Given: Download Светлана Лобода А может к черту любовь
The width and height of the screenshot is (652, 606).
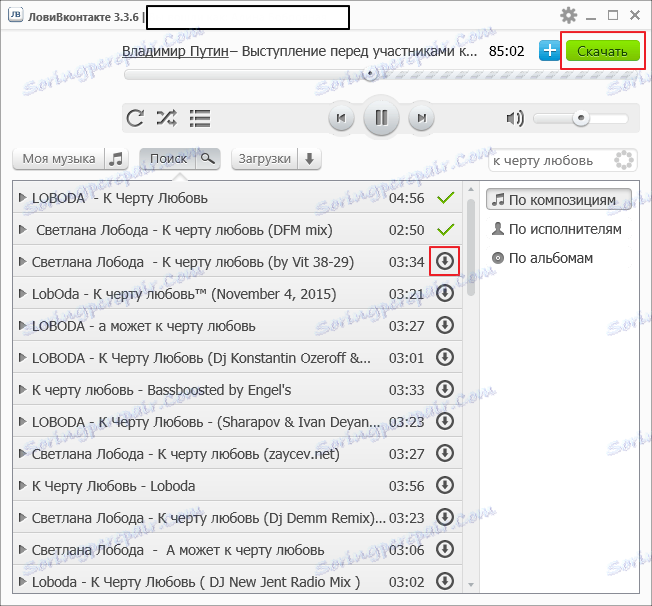Looking at the screenshot, I should tap(445, 549).
